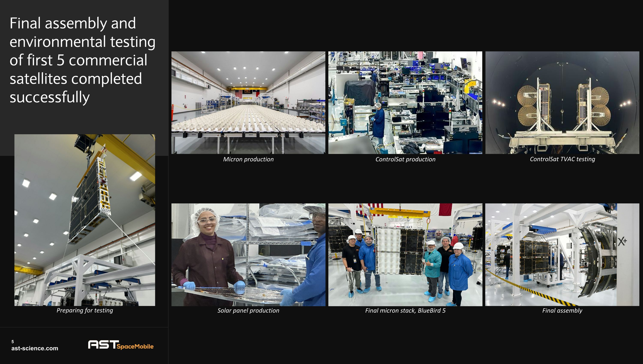This screenshot has width=643, height=364.
Task: Select the Micron production photo
Action: pyautogui.click(x=248, y=103)
